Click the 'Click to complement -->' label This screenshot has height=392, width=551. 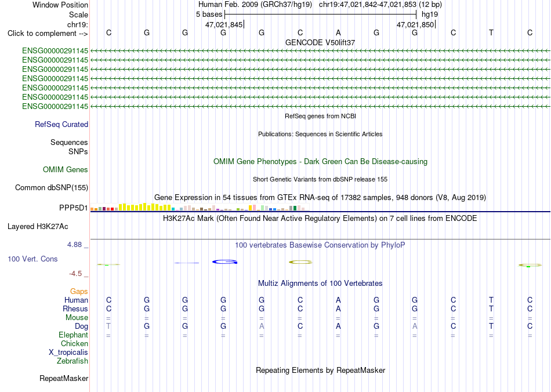(48, 34)
